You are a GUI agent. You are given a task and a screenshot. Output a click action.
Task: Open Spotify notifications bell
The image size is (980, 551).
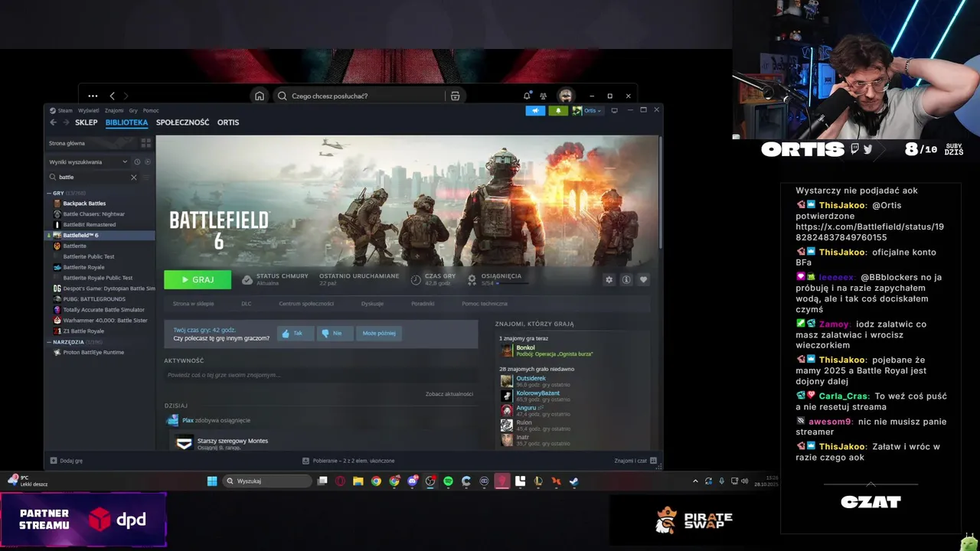527,96
